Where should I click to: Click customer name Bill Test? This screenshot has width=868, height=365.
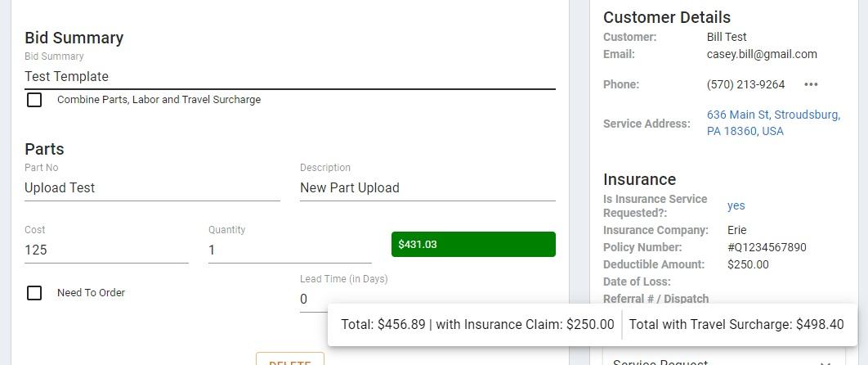click(727, 37)
